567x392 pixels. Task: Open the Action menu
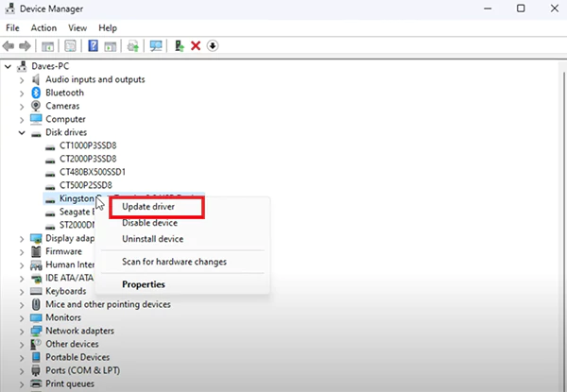point(43,27)
